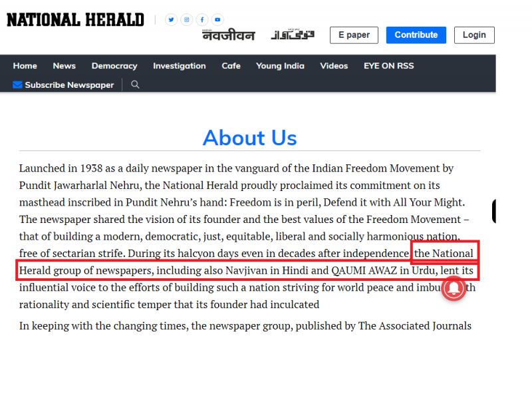Screen dimensions: 532x398
Task: Open the News section
Action: [65, 66]
